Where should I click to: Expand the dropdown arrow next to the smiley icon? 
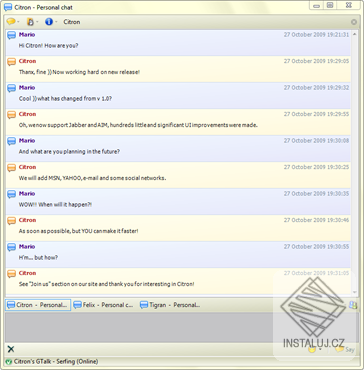(x=320, y=350)
